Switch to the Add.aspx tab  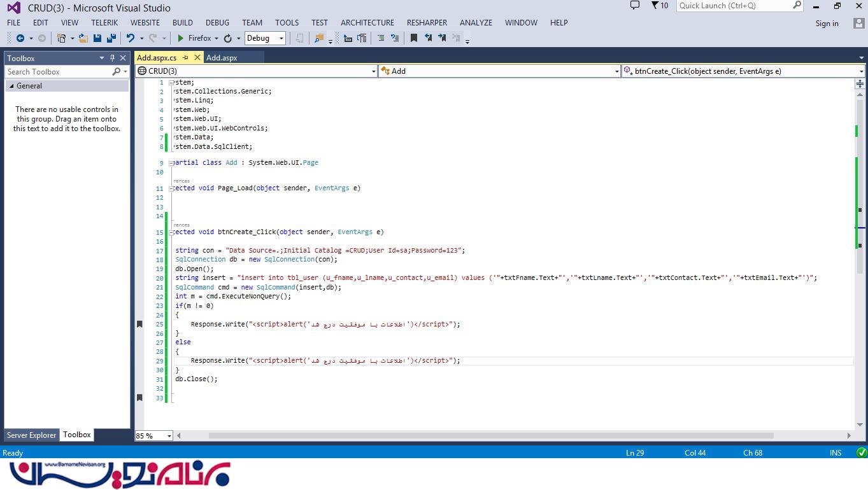[222, 57]
